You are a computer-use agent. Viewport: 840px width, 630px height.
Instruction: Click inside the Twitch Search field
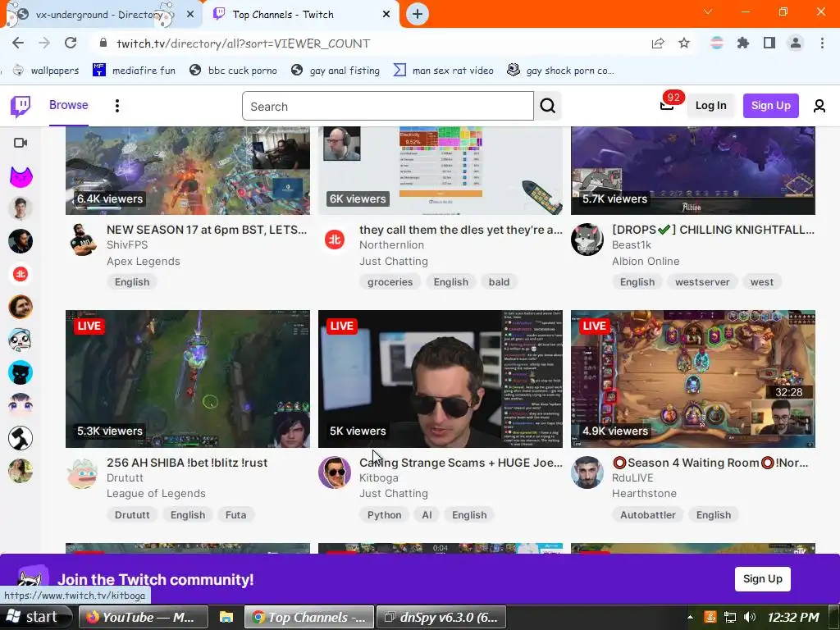388,106
